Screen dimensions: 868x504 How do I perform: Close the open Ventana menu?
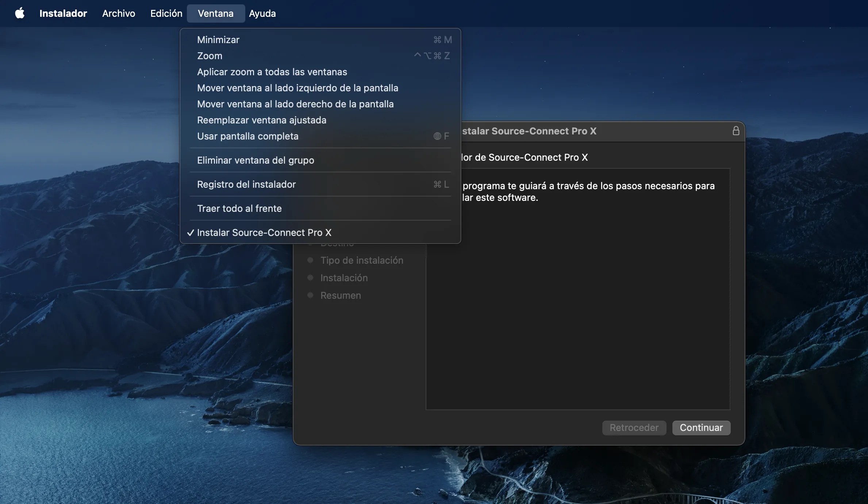(216, 13)
